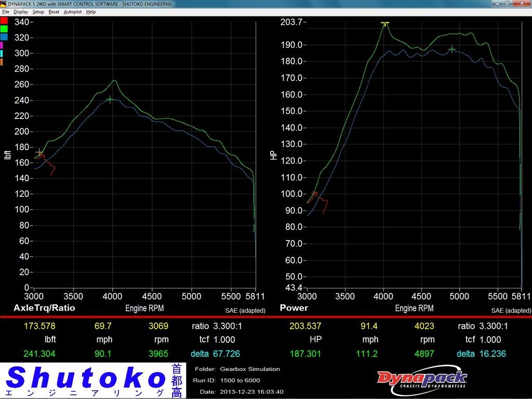Click the yellow peak marker on power graph
The height and width of the screenshot is (399, 532).
(x=384, y=23)
